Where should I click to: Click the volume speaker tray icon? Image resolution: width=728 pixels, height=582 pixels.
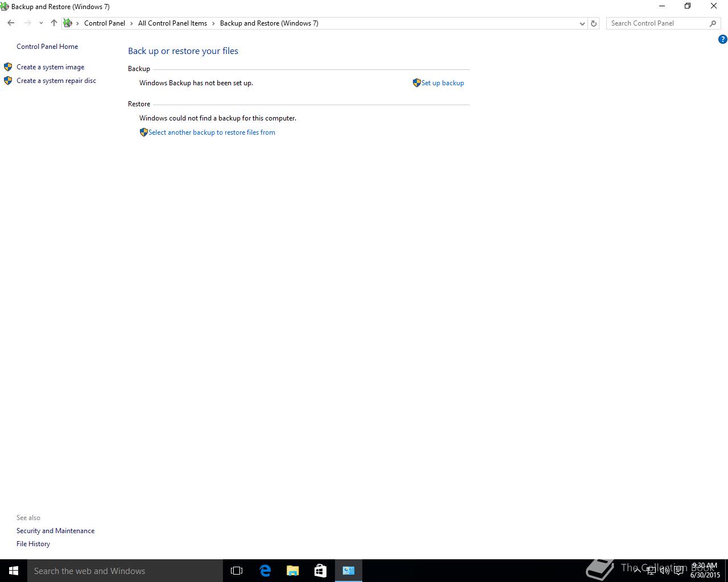pyautogui.click(x=665, y=571)
